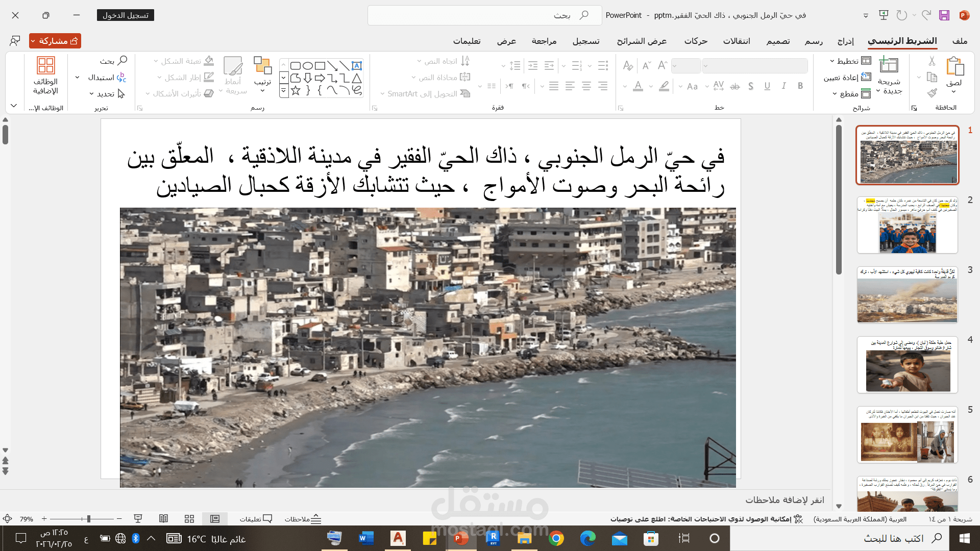Start slideshow from status bar icon
This screenshot has width=980, height=551.
pyautogui.click(x=138, y=519)
